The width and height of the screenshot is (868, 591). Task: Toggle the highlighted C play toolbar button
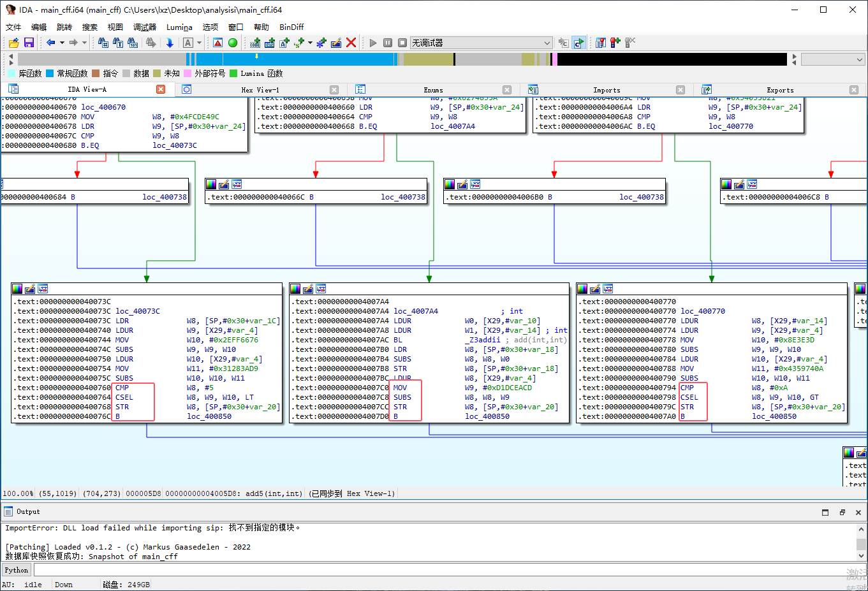point(578,43)
